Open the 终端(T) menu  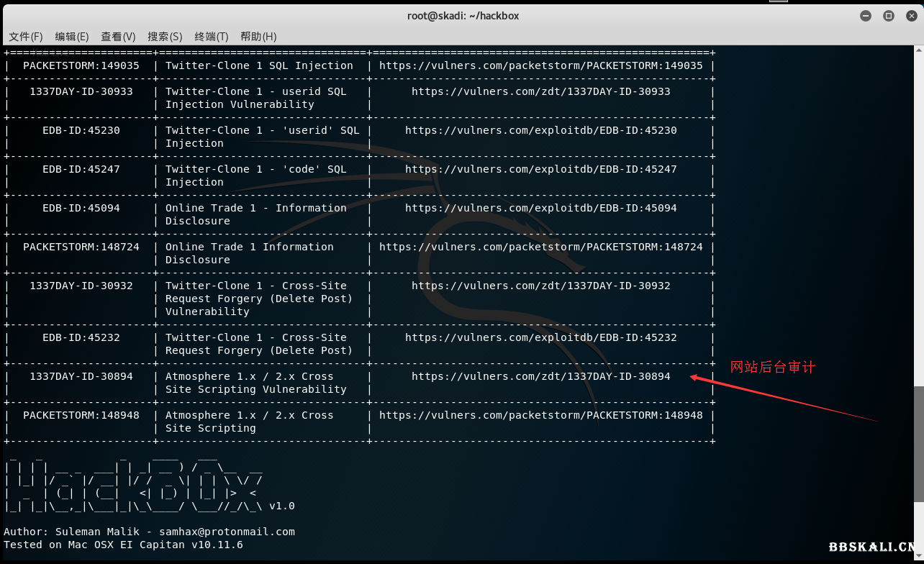click(x=212, y=37)
